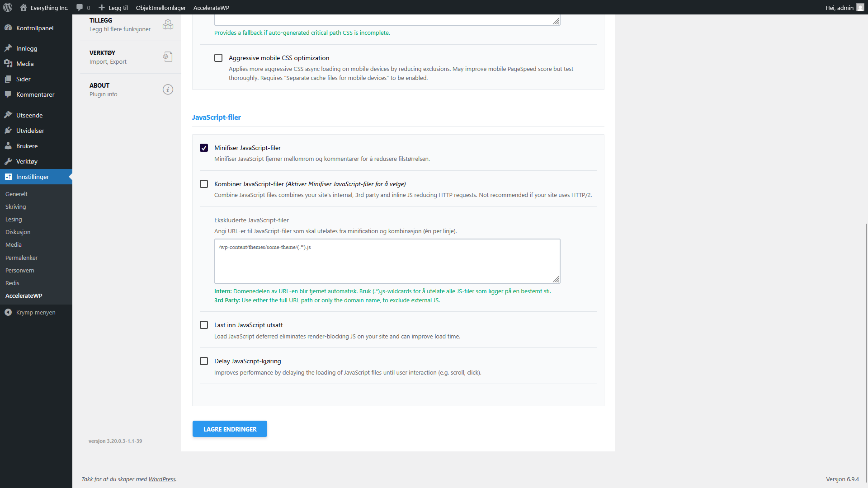Open the Utvidelser menu item
Screen dimensions: 868x488
click(x=36, y=130)
